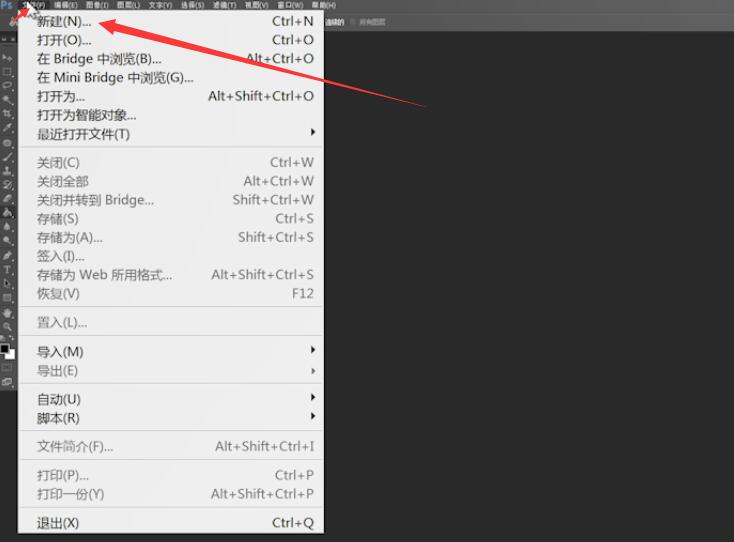Screen dimensions: 734x542
Task: Expand the 自动(U) submenu arrow
Action: click(x=313, y=397)
